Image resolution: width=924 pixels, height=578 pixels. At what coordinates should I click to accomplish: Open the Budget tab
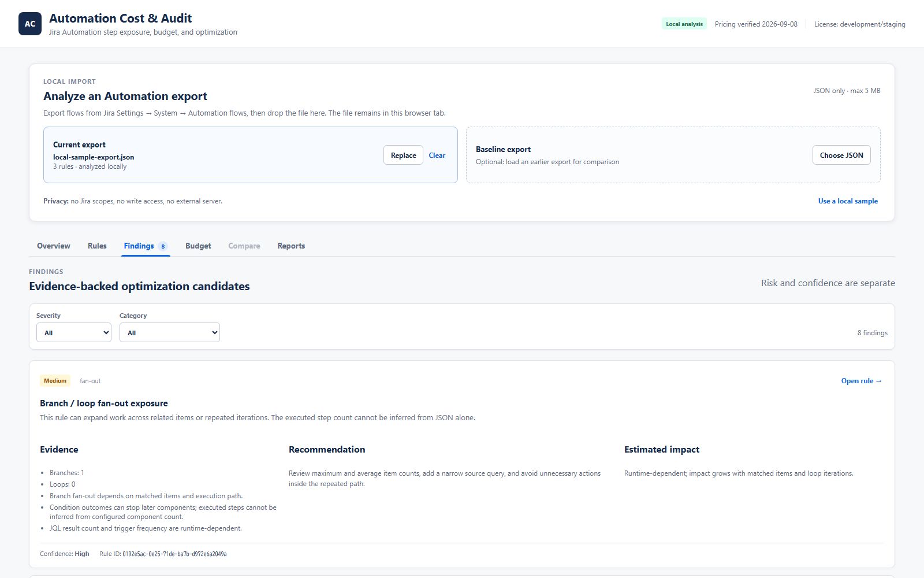[x=198, y=246]
